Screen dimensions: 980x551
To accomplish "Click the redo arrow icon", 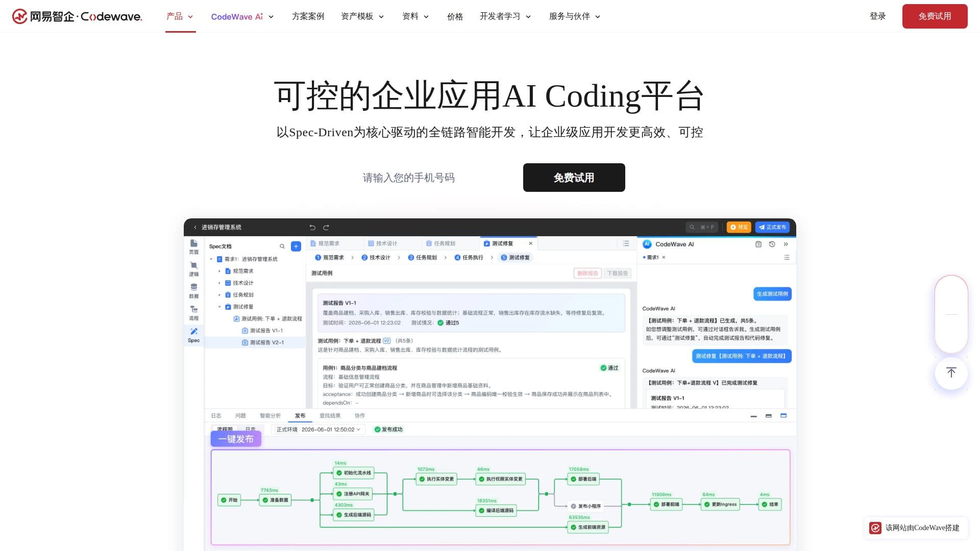I will pyautogui.click(x=326, y=228).
